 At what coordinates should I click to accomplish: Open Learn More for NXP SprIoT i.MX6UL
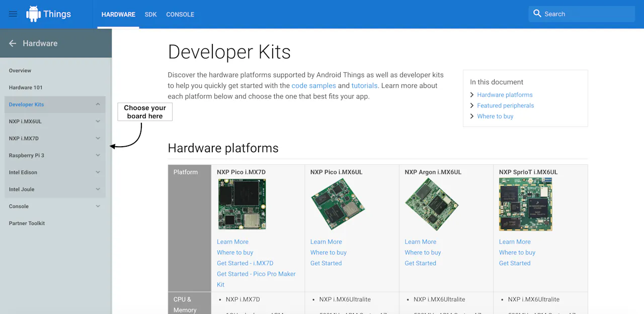click(x=515, y=242)
